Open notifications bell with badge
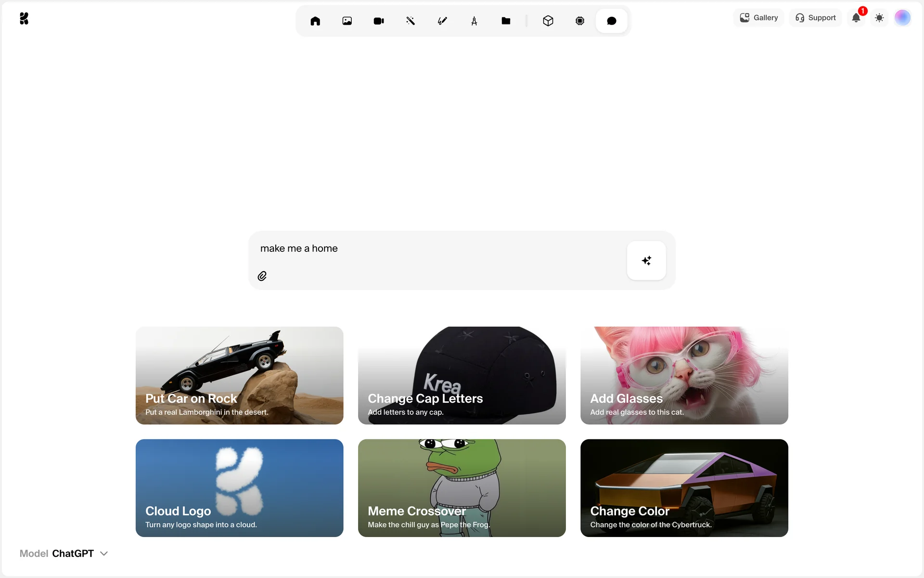 (x=856, y=18)
